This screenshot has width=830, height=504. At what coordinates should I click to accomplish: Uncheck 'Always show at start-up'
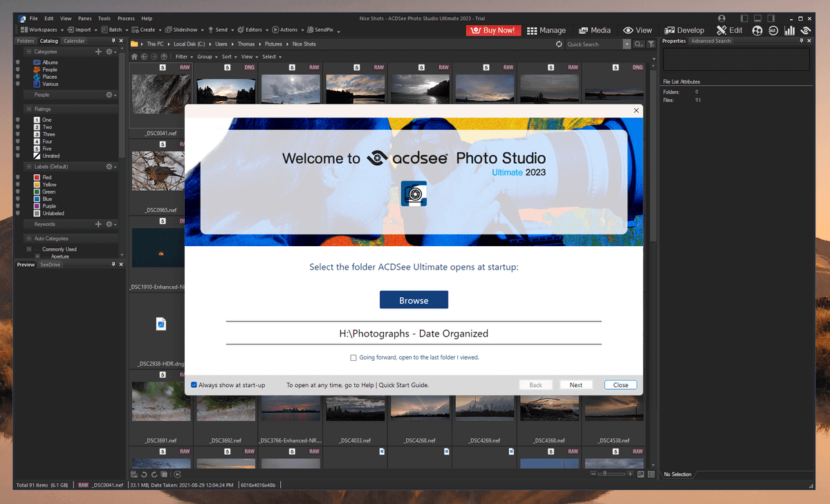click(x=194, y=384)
